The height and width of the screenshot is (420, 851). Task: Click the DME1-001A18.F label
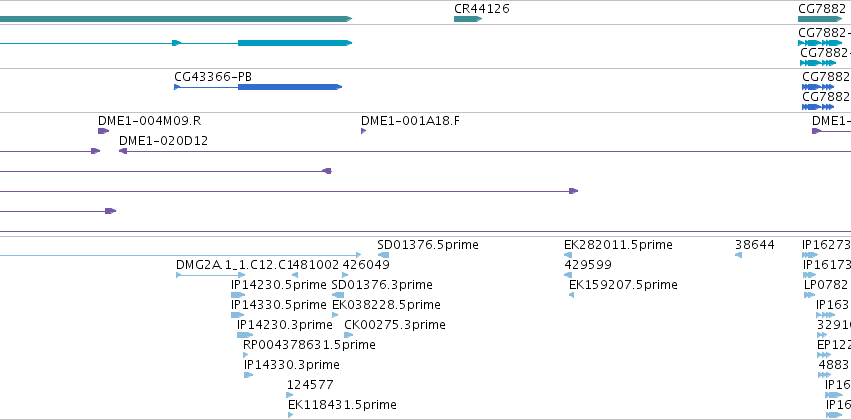410,121
